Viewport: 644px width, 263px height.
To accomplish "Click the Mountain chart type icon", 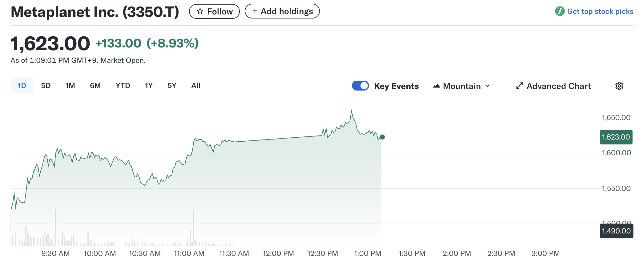I will (x=436, y=86).
